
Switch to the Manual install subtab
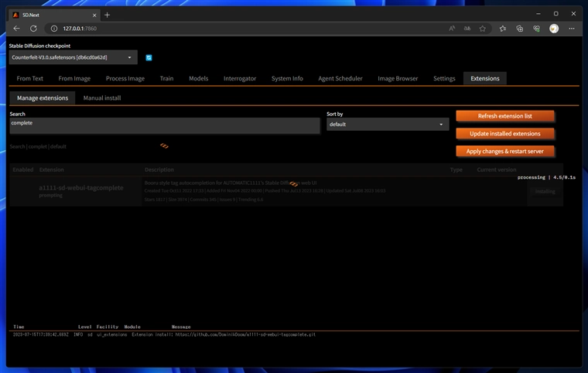tap(102, 98)
